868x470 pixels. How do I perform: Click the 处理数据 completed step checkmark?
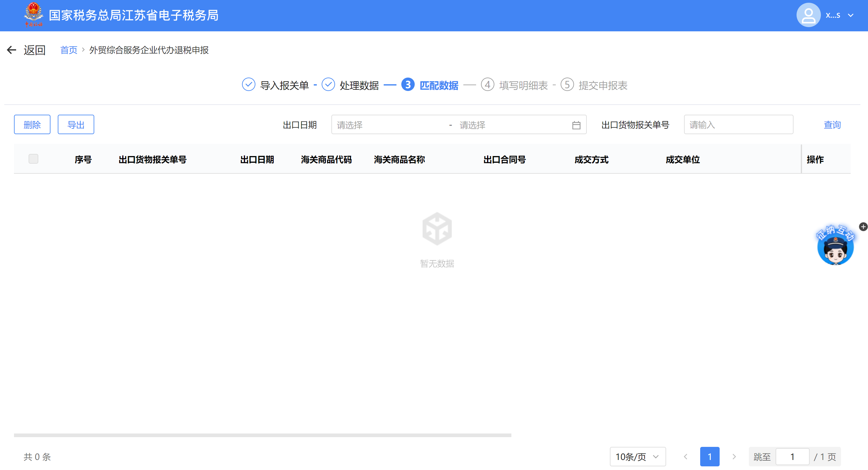(328, 85)
